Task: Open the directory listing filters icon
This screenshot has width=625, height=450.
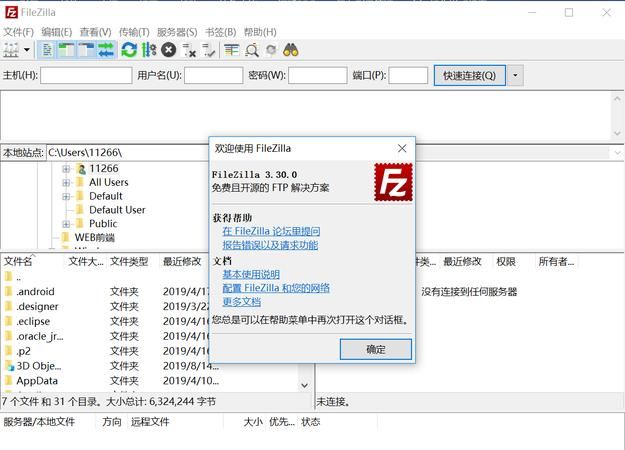Action: pos(232,50)
